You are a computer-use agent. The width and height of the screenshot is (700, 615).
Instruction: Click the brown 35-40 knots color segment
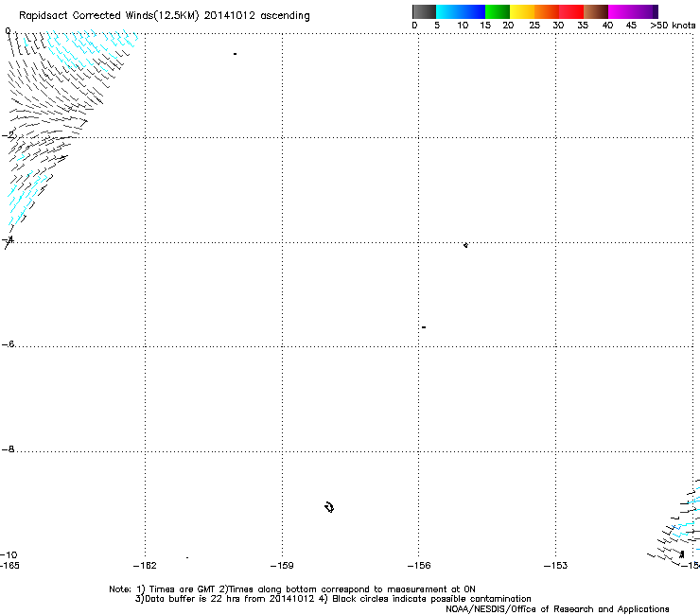[596, 11]
